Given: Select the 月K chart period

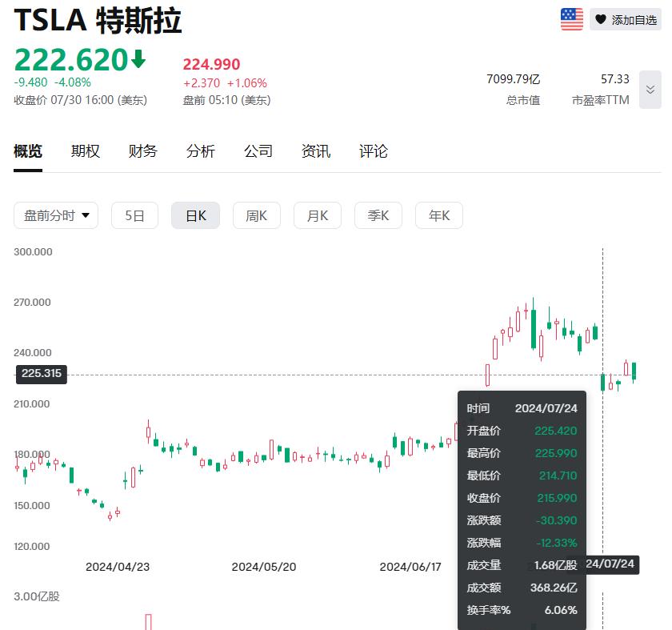Looking at the screenshot, I should pos(317,215).
